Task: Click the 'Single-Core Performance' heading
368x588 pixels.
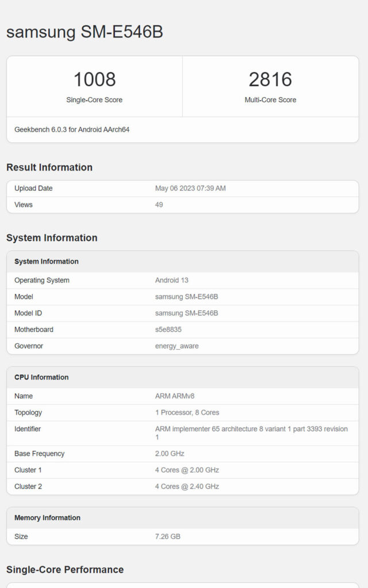Action: click(x=65, y=570)
